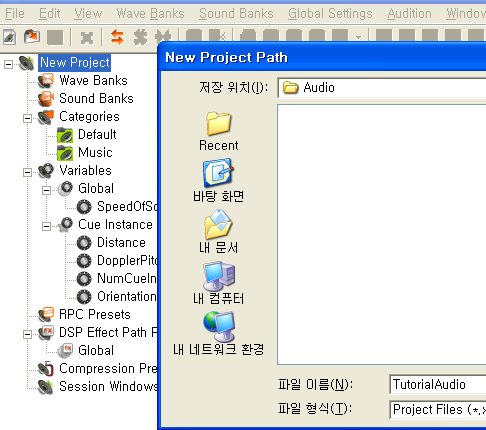Image resolution: width=486 pixels, height=430 pixels.
Task: Collapse the Categories tree node
Action: click(28, 118)
